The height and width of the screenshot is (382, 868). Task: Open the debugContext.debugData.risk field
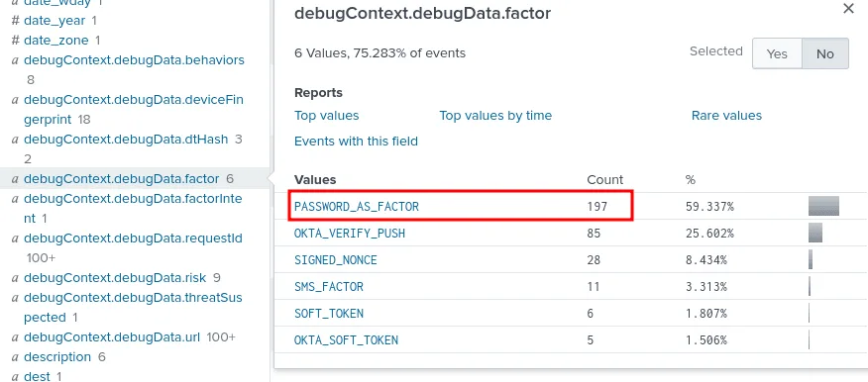pos(116,277)
